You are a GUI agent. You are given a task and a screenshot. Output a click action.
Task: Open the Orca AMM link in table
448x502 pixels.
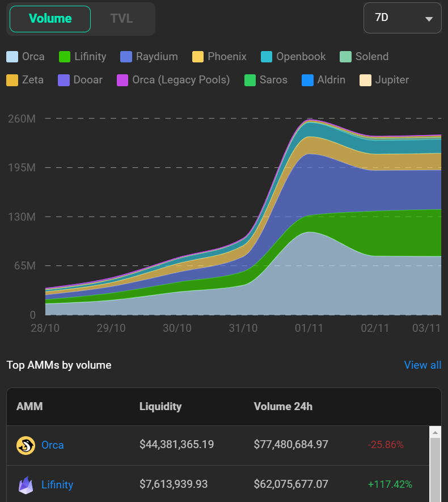[53, 445]
